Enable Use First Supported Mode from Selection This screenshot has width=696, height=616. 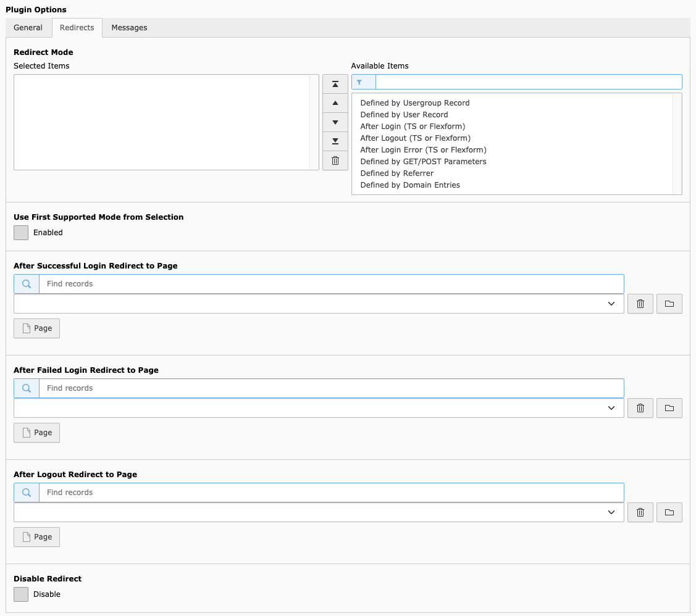click(20, 233)
